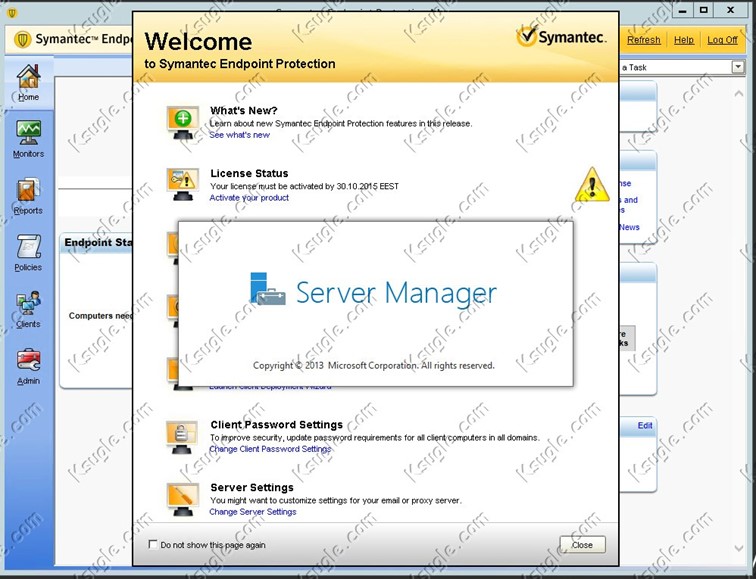Maximize the Symantec console window
The image size is (756, 579).
(704, 10)
